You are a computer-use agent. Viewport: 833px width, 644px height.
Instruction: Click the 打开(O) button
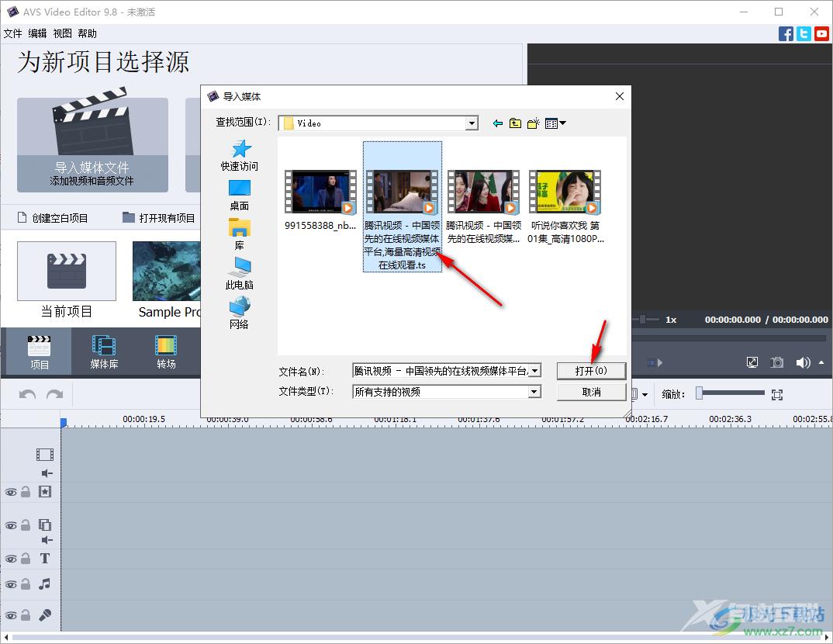pyautogui.click(x=591, y=370)
